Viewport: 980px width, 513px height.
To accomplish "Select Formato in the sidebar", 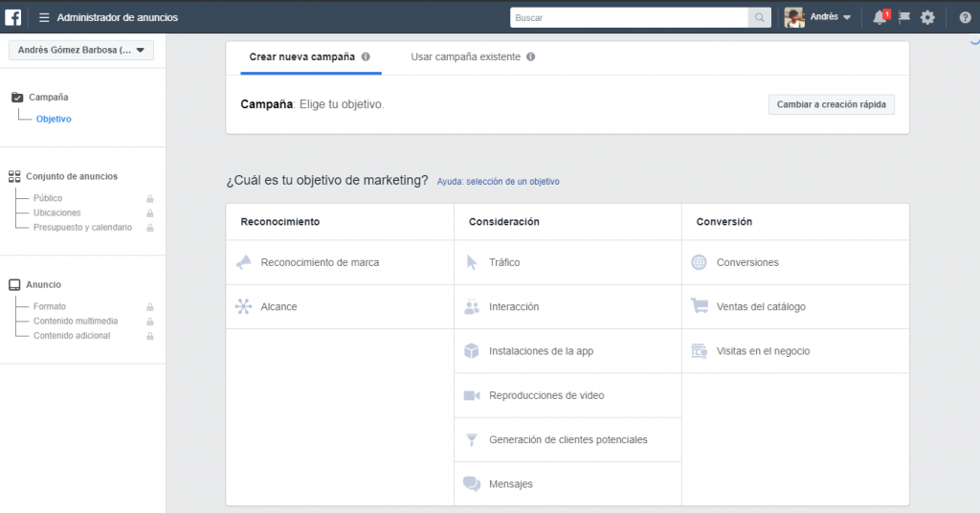I will [x=50, y=306].
